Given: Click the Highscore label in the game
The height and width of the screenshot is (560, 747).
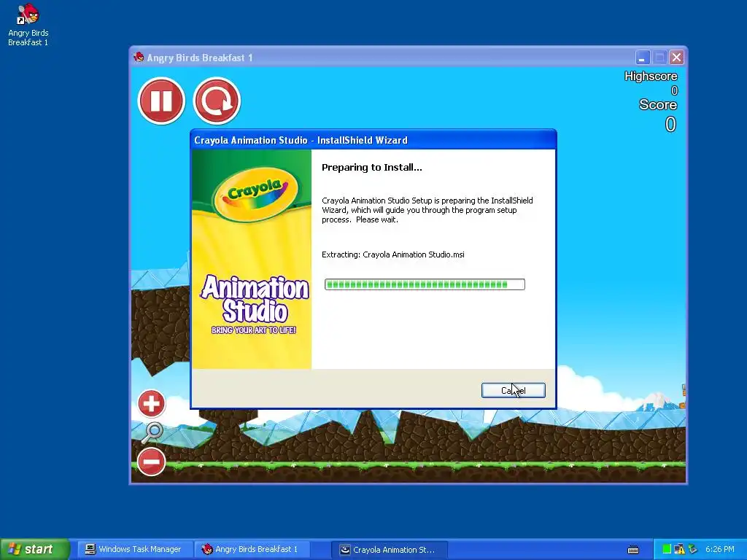Looking at the screenshot, I should [651, 76].
